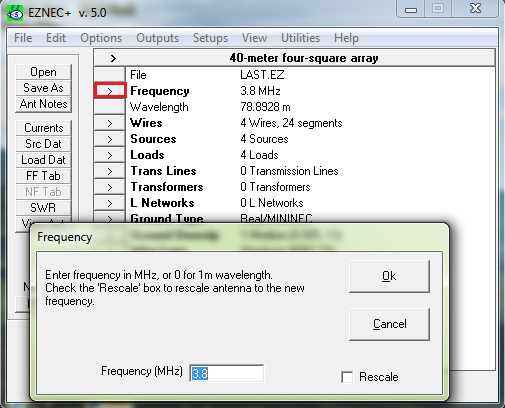Image resolution: width=505 pixels, height=408 pixels.
Task: Open the L Networks arrow button
Action: point(110,203)
